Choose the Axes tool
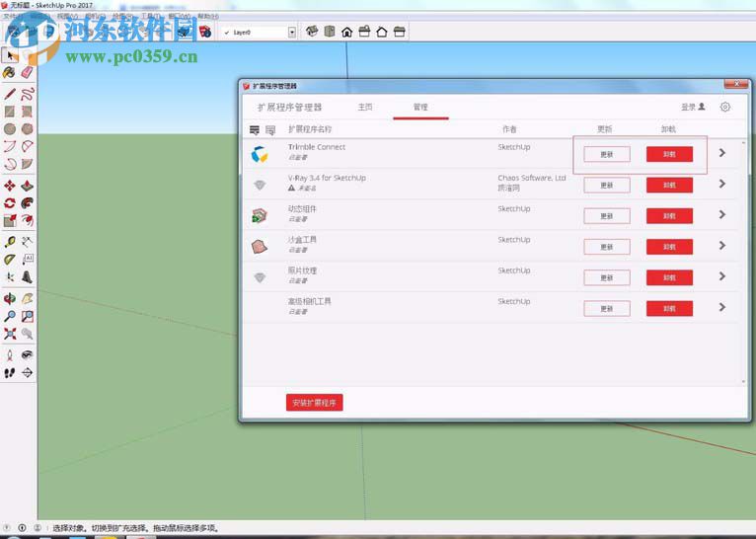 click(x=10, y=277)
